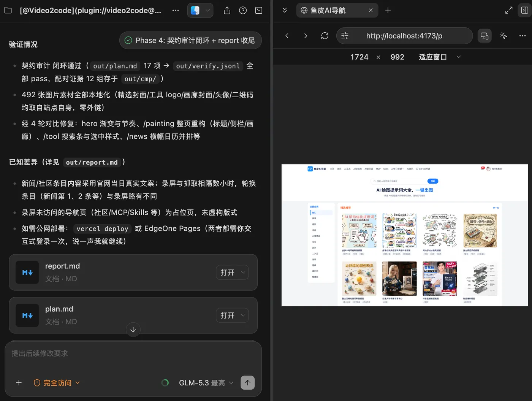Click the share/export icon in the header
The image size is (532, 401).
(x=227, y=10)
